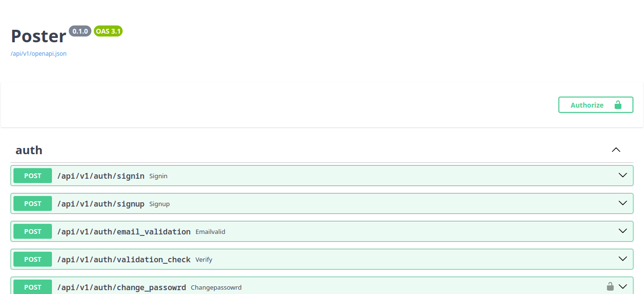Collapse the auth section with chevron
Image resolution: width=644 pixels, height=294 pixels.
tap(616, 150)
